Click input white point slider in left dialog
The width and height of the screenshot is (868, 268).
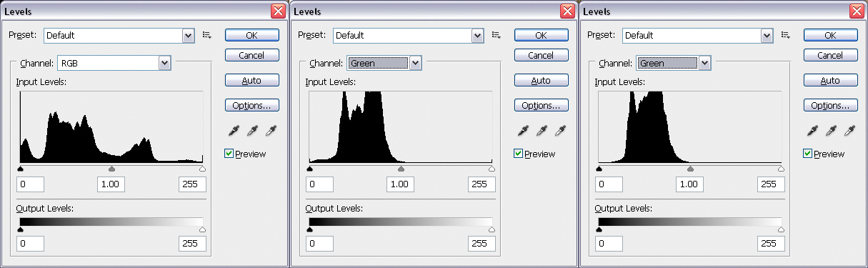(202, 169)
